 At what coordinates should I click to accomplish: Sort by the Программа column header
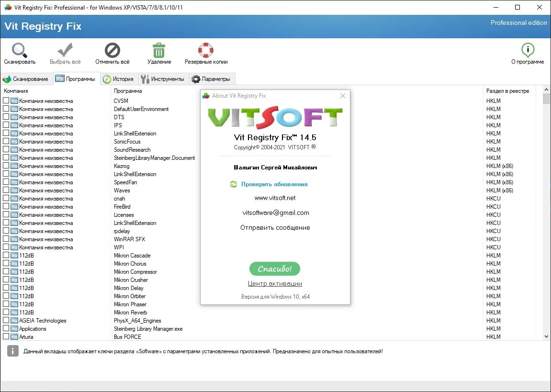coord(297,91)
